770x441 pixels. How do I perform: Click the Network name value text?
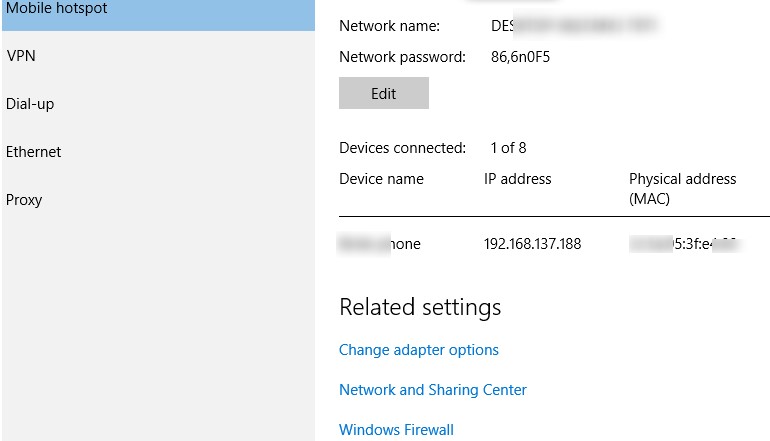point(573,25)
